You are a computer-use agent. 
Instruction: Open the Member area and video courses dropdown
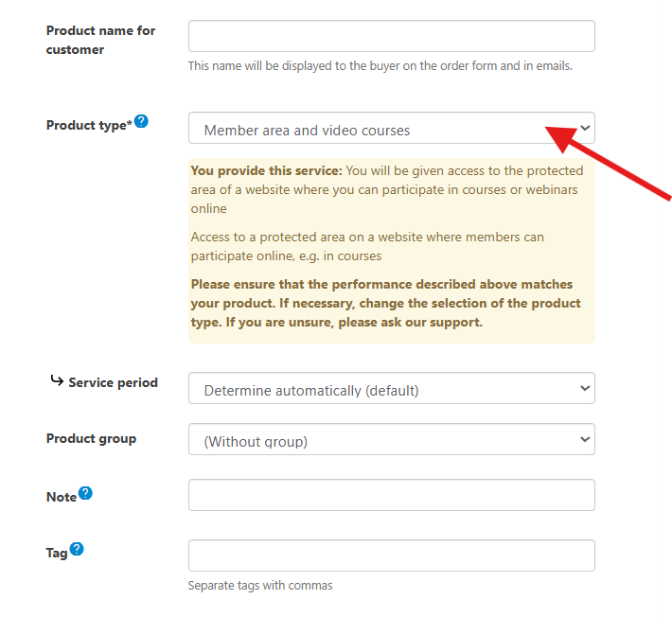point(391,128)
